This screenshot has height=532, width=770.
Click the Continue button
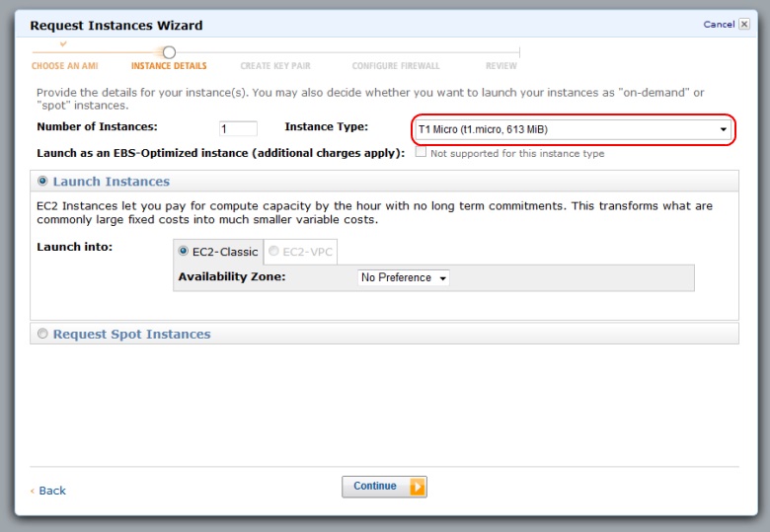pos(385,487)
